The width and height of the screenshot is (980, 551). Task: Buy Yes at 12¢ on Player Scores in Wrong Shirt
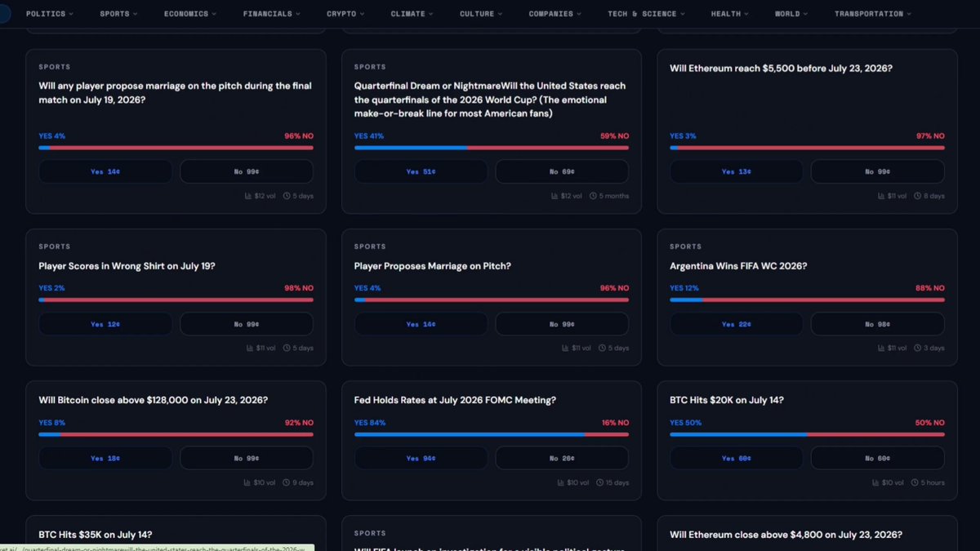point(105,324)
